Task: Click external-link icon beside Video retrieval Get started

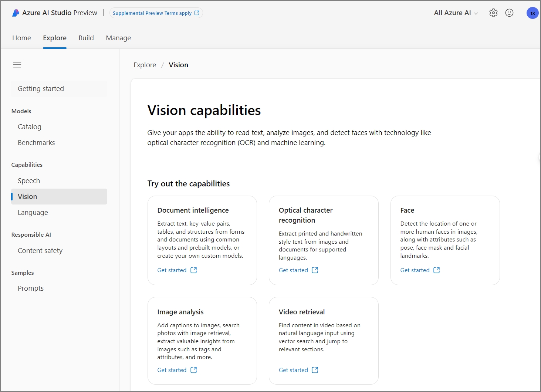Action: coord(315,370)
